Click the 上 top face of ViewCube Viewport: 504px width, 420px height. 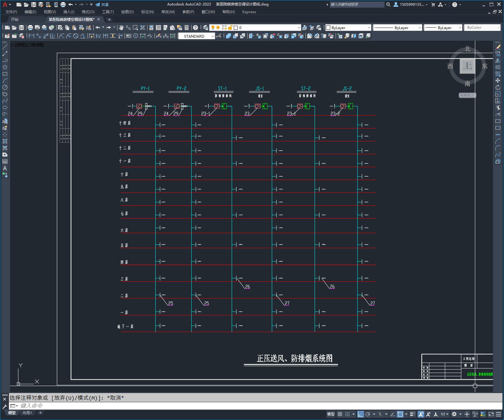pos(467,66)
